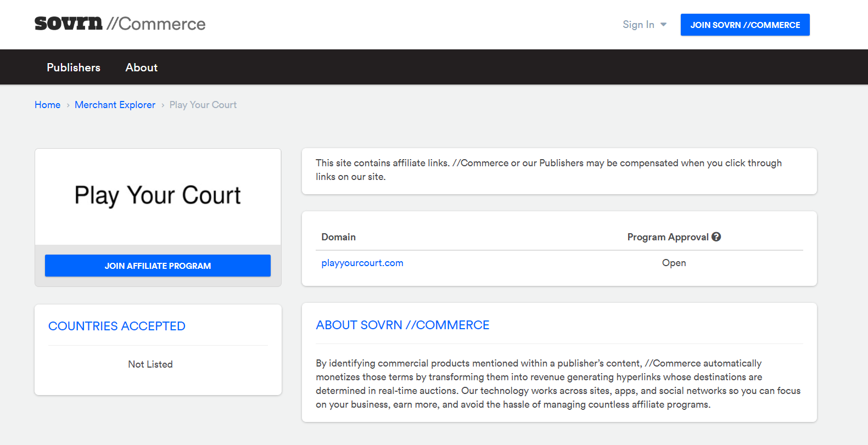Go to the About navigation item

point(141,67)
